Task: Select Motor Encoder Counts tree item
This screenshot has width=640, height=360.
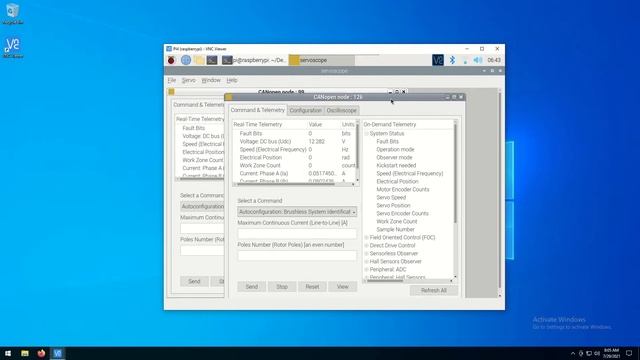Action: click(x=402, y=189)
